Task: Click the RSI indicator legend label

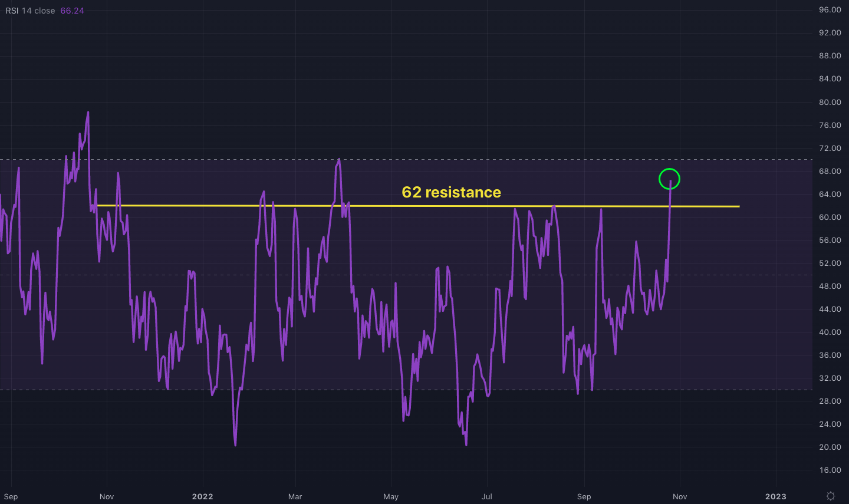Action: (x=12, y=11)
